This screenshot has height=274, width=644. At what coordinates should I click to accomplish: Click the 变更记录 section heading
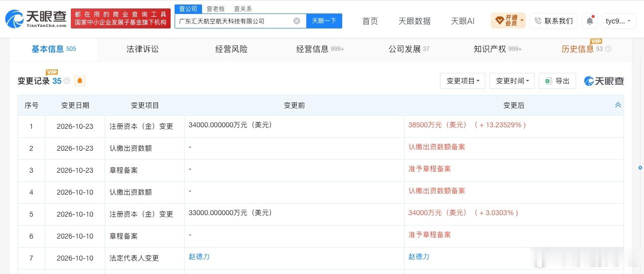coord(33,81)
